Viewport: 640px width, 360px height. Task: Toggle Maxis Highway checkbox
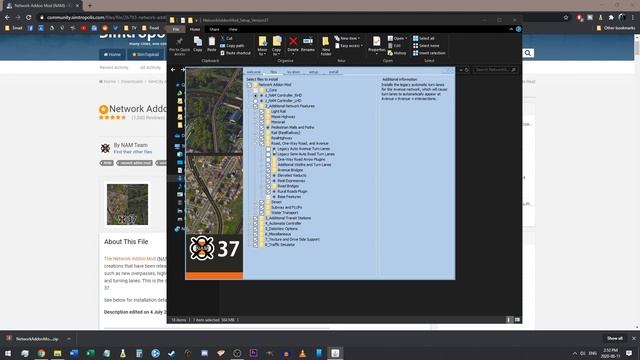(262, 117)
